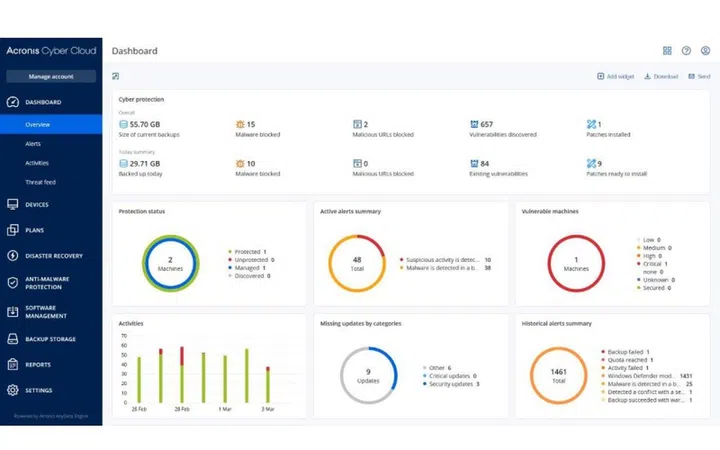Click the Settings gear icon in sidebar

click(13, 390)
